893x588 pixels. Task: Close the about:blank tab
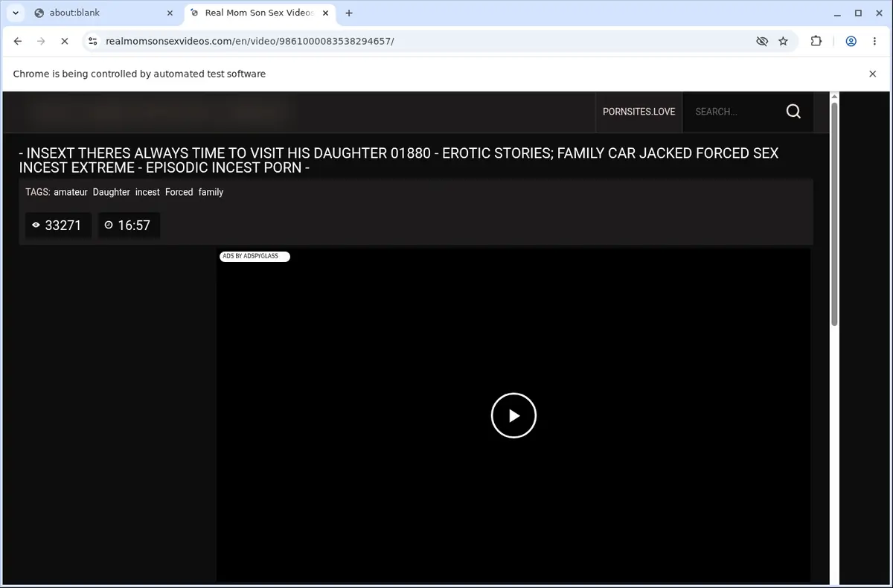coord(170,13)
